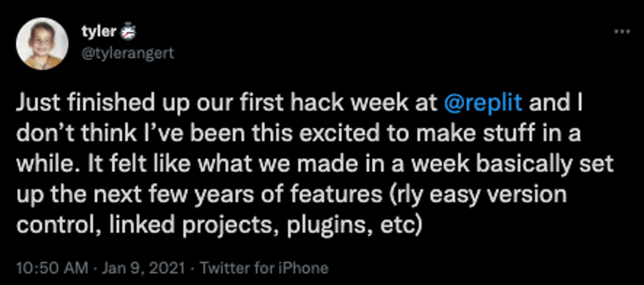This screenshot has width=644, height=285.
Task: Click the tweet line starting "don't think I've"
Action: [299, 133]
